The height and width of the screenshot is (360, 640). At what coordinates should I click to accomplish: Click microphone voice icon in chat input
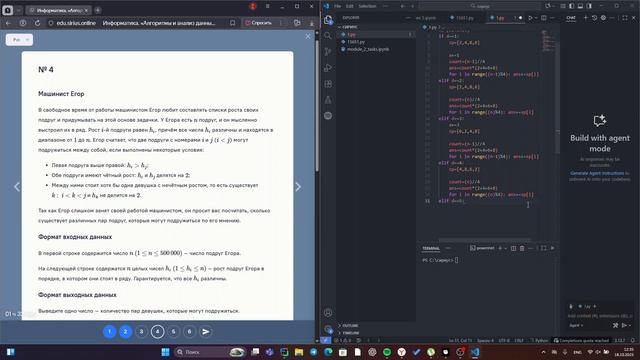tap(571, 306)
